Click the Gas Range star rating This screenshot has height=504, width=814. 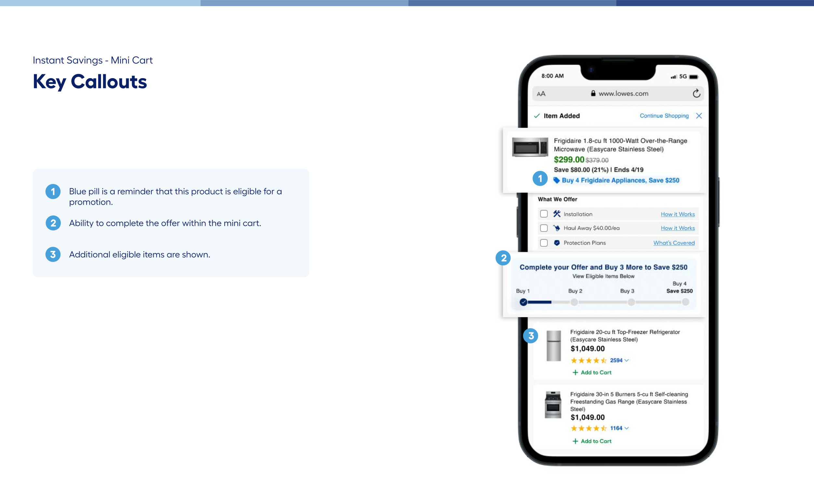point(589,428)
